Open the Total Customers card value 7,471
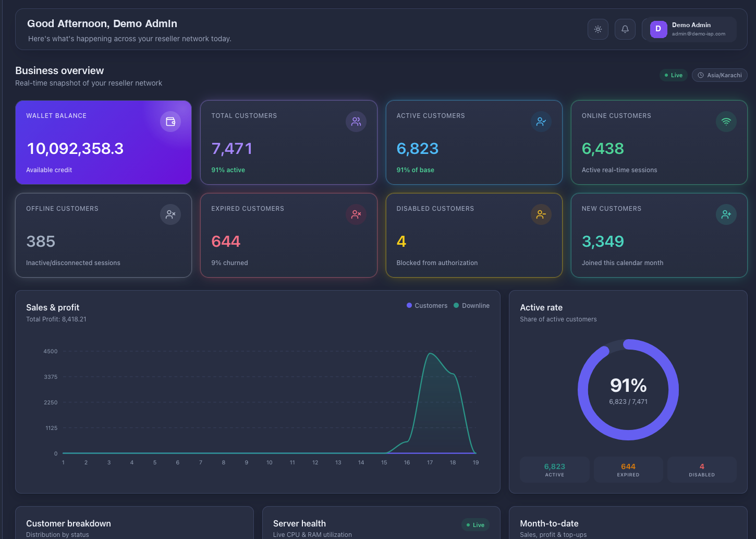756x539 pixels. coord(232,149)
